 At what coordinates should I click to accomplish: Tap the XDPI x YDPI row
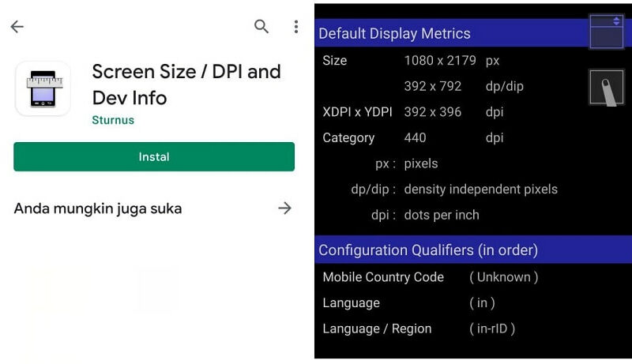click(x=413, y=112)
